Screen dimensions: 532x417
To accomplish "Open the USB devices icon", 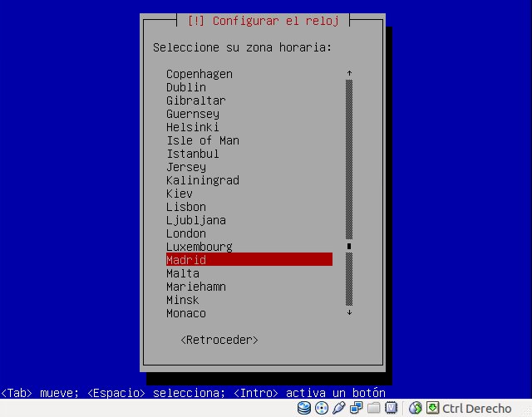I will (x=338, y=408).
